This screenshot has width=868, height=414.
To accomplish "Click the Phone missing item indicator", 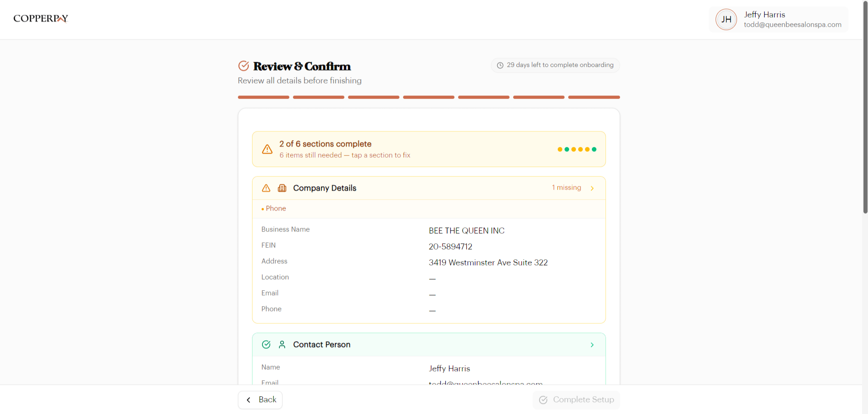I will click(x=273, y=208).
